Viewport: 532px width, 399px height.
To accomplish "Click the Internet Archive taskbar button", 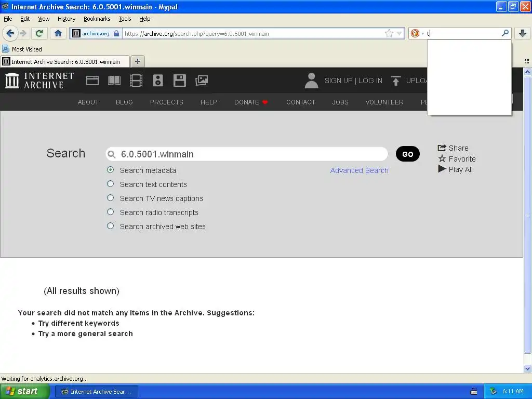I will [96, 392].
